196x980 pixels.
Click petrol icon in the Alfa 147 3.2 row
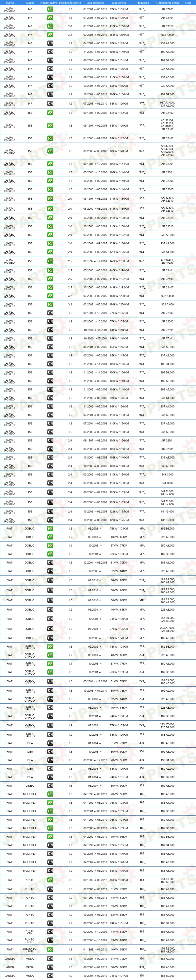[x=50, y=35]
